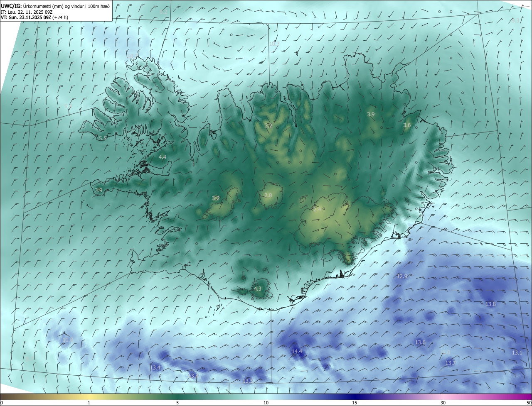
Task: Click the 5 tick label on the color scale
Action: tap(177, 403)
